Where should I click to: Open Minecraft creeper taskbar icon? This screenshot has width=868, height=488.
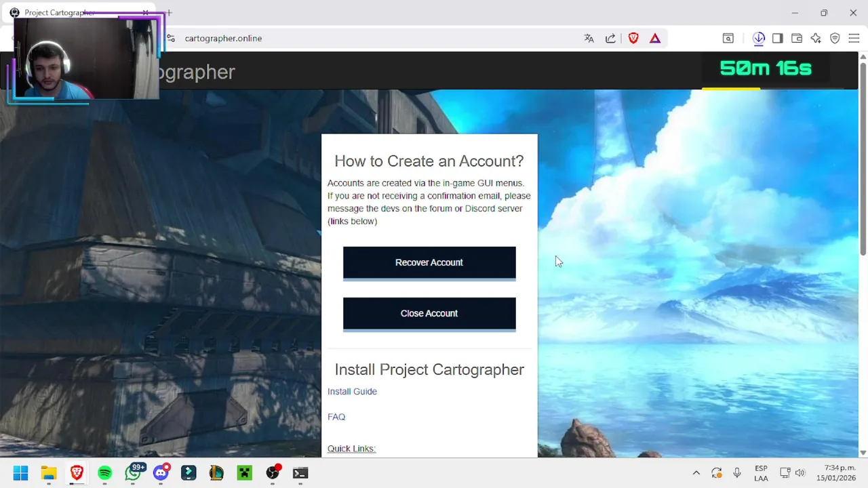click(x=245, y=473)
